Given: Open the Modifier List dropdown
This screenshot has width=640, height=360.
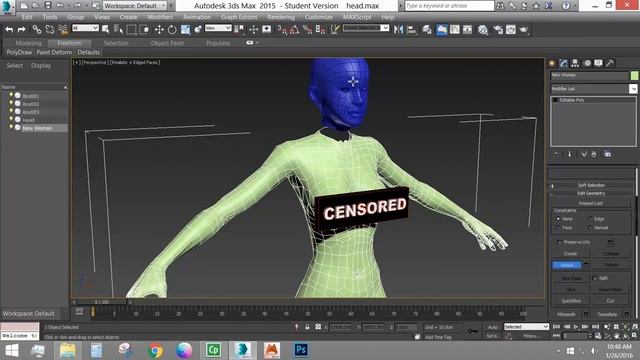Looking at the screenshot, I should [x=593, y=89].
